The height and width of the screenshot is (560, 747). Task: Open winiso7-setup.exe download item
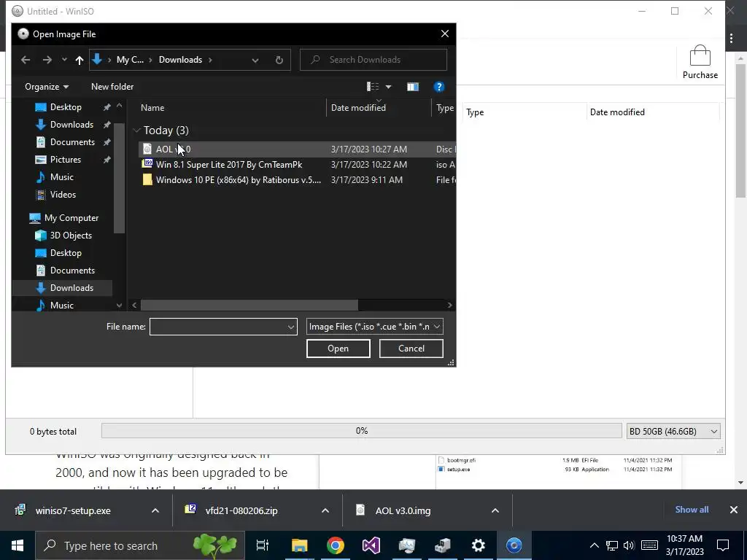[x=73, y=510]
